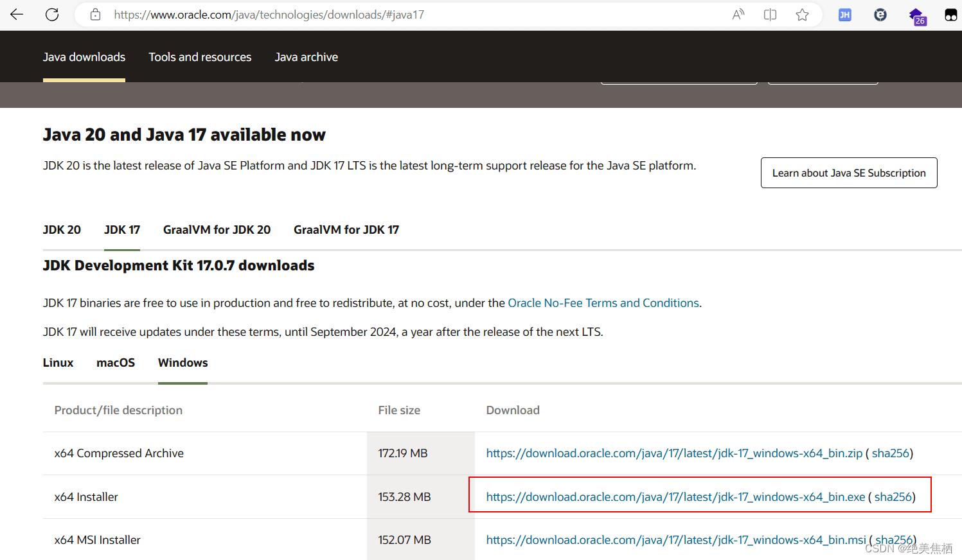This screenshot has height=560, width=962.
Task: Open the purple extension showing 26 badge
Action: click(917, 16)
